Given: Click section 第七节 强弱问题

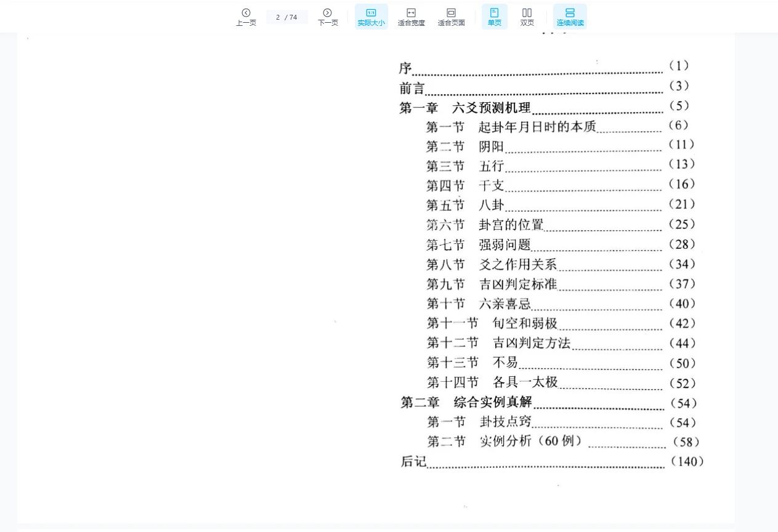Looking at the screenshot, I should (x=479, y=244).
